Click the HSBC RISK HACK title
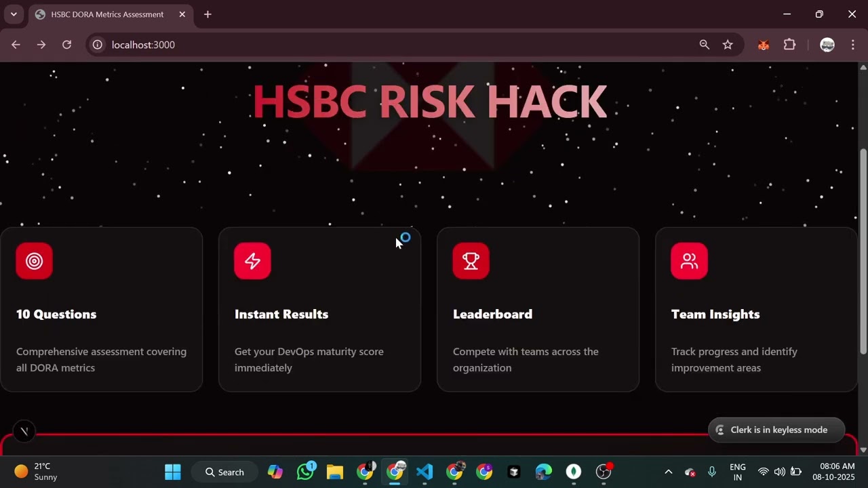The image size is (868, 488). pyautogui.click(x=429, y=102)
